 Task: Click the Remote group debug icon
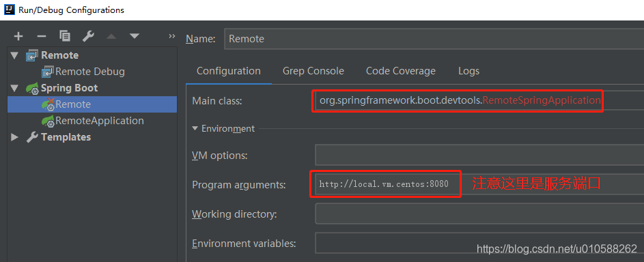tap(31, 55)
